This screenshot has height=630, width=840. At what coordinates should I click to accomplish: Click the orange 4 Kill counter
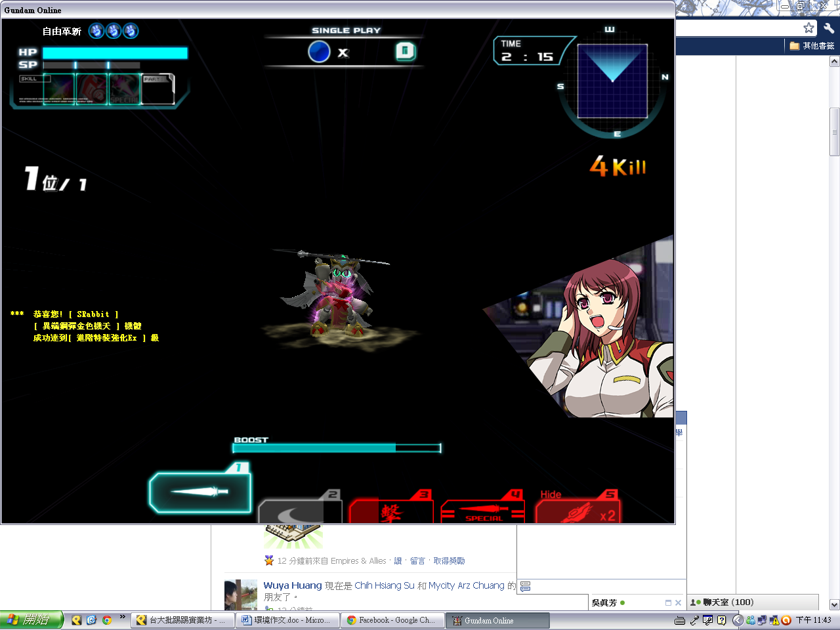click(x=618, y=166)
